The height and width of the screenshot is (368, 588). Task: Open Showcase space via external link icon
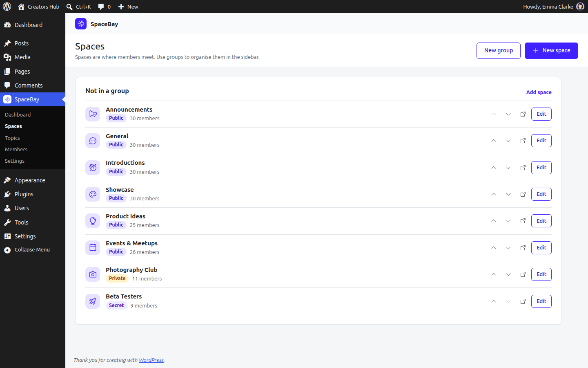click(x=523, y=194)
